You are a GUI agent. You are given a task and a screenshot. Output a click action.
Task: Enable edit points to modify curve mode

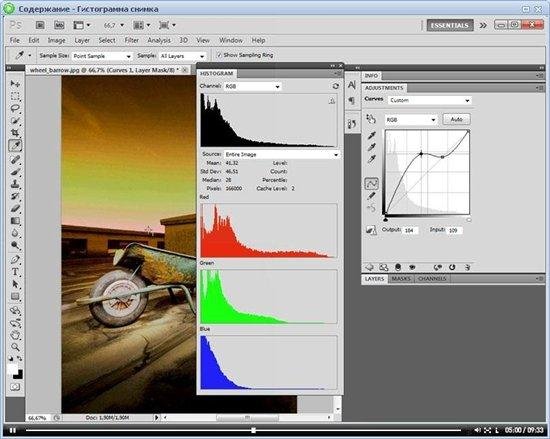click(371, 183)
